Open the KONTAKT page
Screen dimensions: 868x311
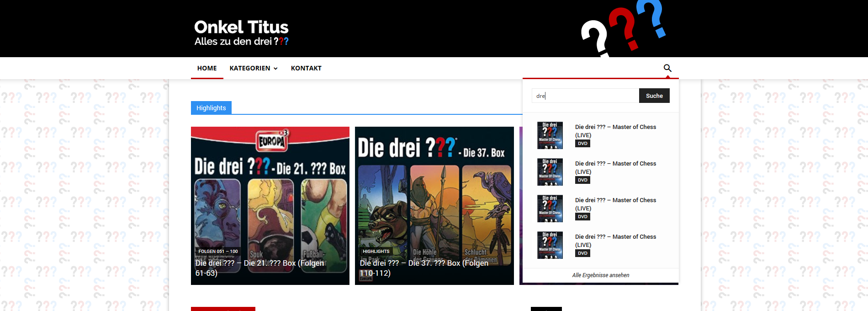pyautogui.click(x=306, y=68)
